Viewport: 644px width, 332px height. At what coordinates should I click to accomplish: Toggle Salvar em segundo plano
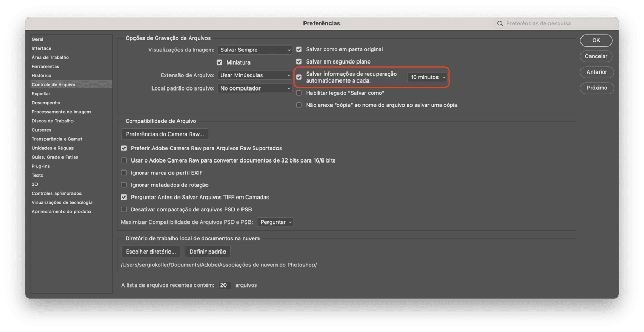[299, 61]
